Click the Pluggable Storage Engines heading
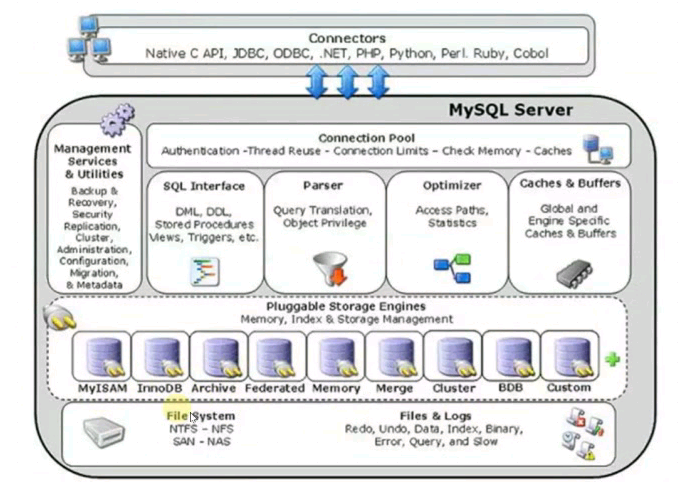679x482 pixels. click(346, 306)
